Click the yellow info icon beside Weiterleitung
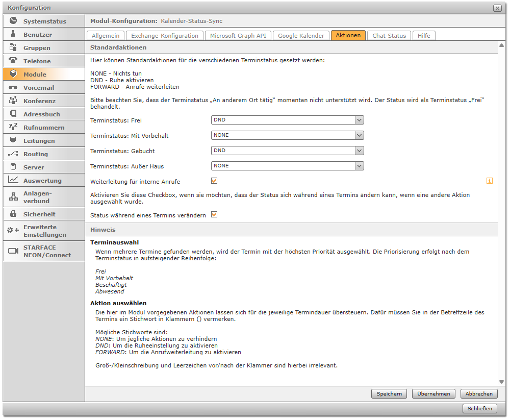 (x=490, y=181)
